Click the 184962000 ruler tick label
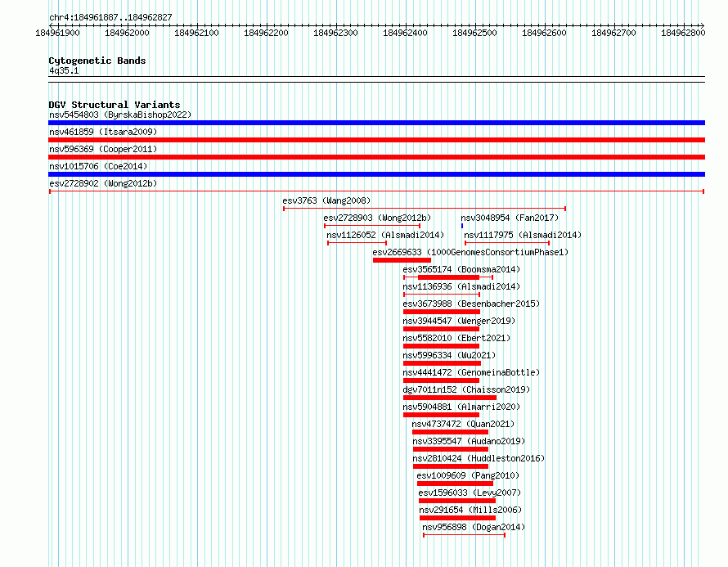Screen dimensions: 728x567 (127, 33)
